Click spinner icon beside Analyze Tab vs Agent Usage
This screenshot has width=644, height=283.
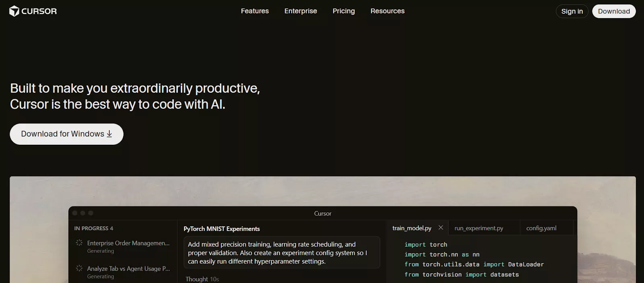[x=79, y=268]
